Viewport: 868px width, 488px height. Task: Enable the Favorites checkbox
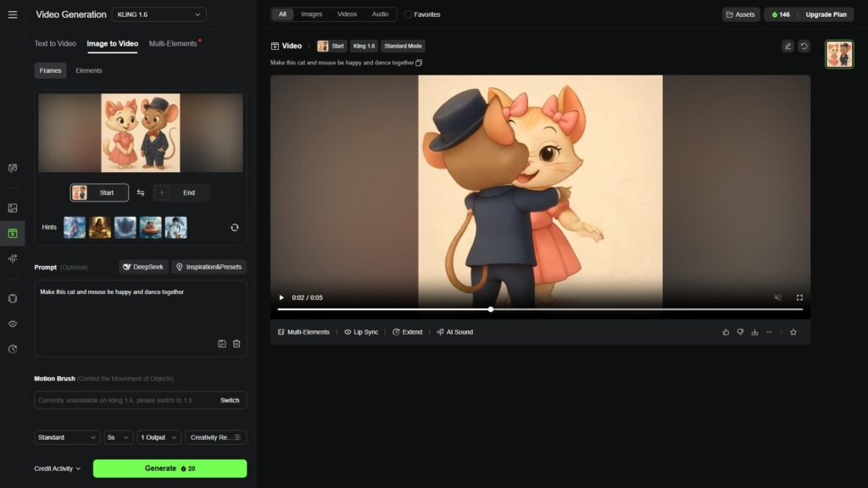coord(409,14)
